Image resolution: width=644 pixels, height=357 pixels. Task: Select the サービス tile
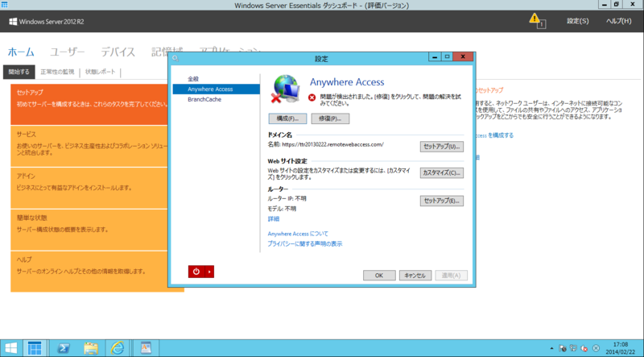point(89,147)
